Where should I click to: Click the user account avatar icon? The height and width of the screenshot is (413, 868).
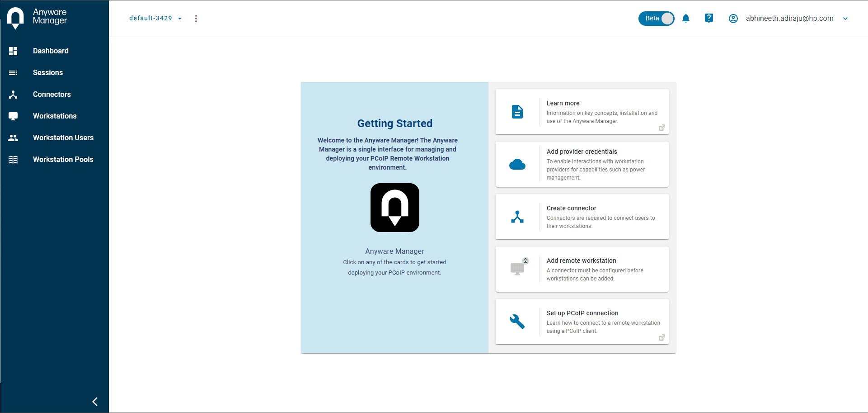click(x=733, y=19)
